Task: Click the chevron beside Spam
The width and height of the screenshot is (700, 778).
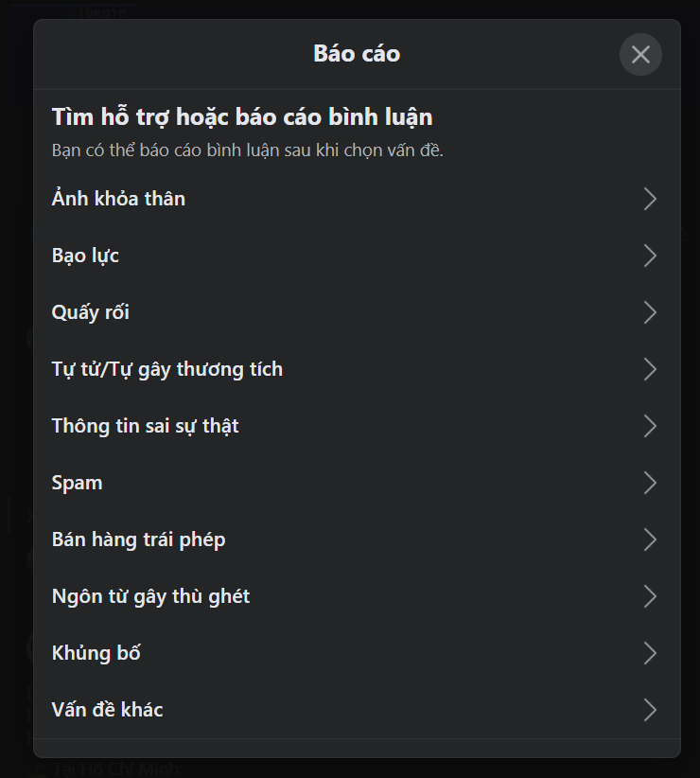Action: pos(650,483)
